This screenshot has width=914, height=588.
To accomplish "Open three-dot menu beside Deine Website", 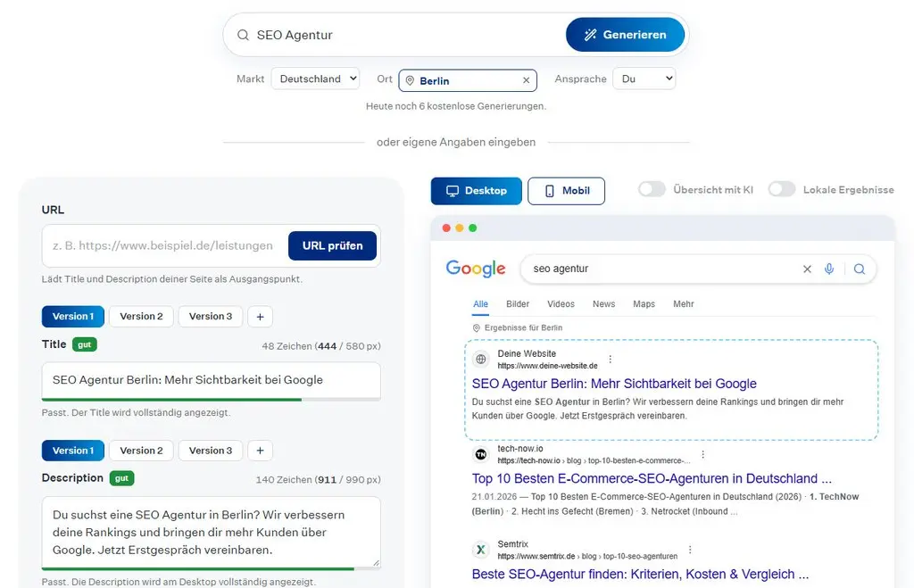I will (x=611, y=359).
